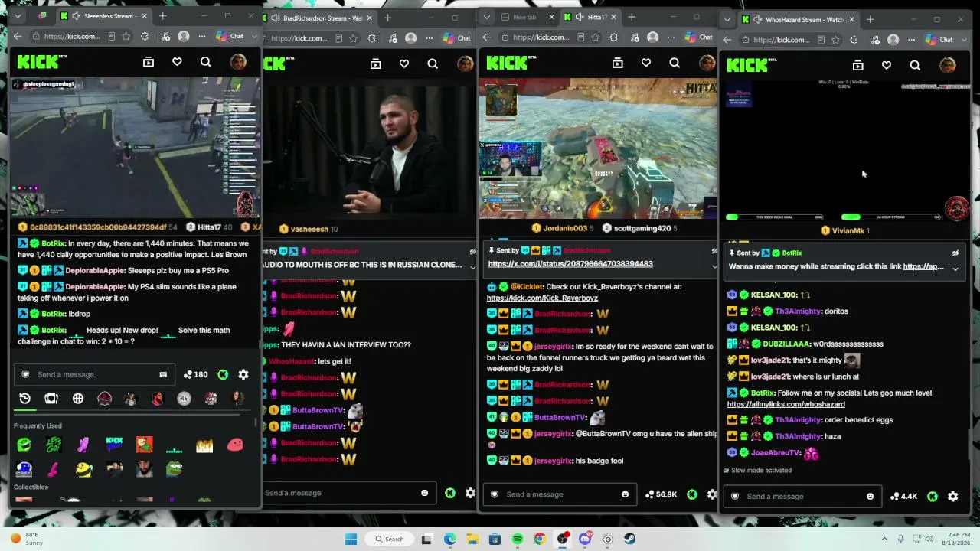Image resolution: width=980 pixels, height=551 pixels.
Task: Pick the pepe frog emote in Frequently Used
Action: point(175,468)
